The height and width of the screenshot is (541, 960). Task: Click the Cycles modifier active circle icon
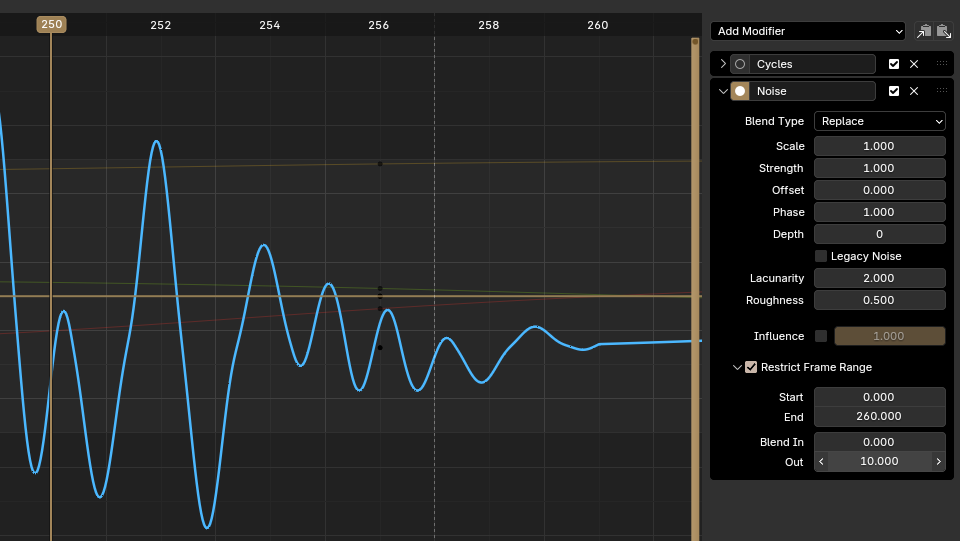tap(740, 64)
